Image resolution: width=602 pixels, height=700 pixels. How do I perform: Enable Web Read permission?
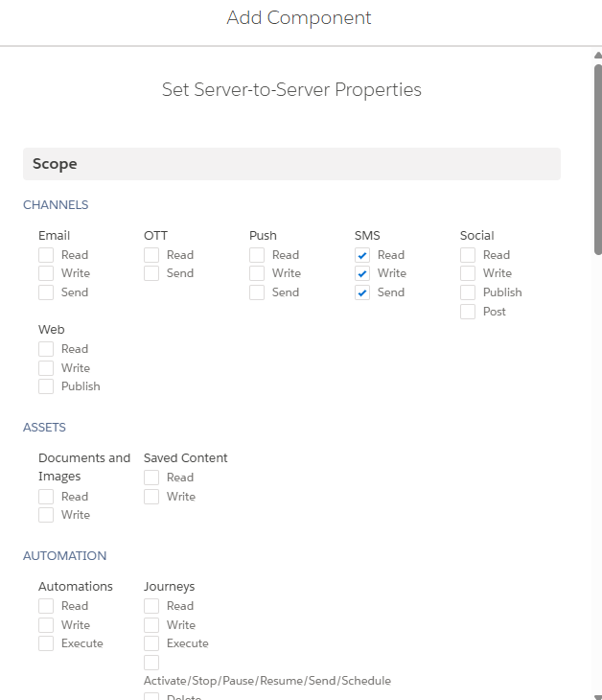point(46,349)
